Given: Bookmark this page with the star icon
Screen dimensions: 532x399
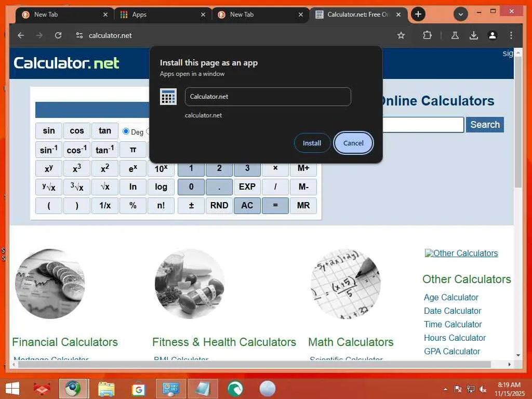Looking at the screenshot, I should click(401, 35).
